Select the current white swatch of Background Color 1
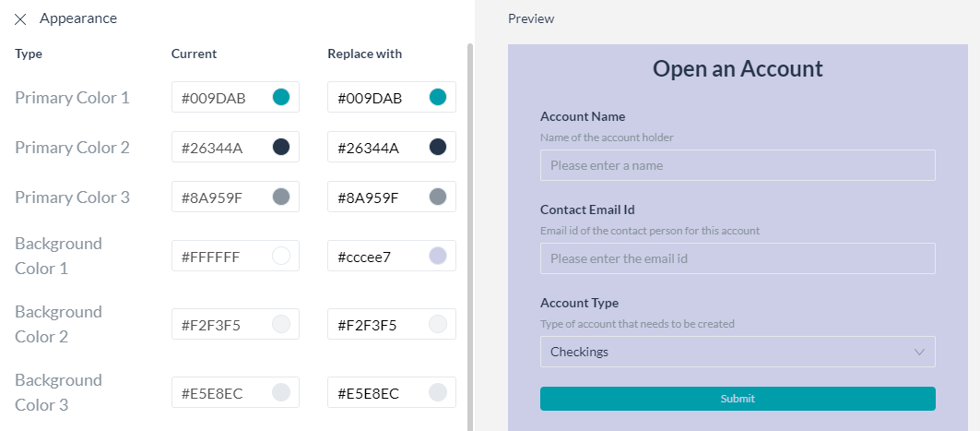980x431 pixels. click(x=281, y=256)
